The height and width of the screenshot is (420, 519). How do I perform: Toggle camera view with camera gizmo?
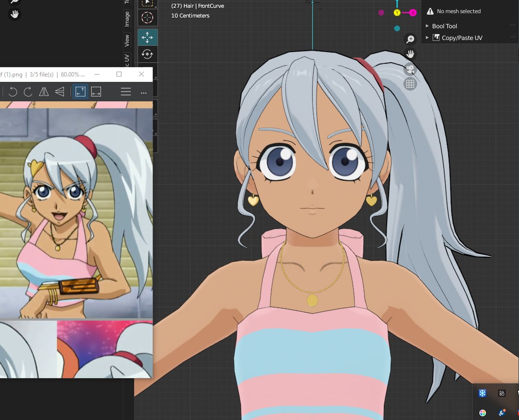coord(410,69)
